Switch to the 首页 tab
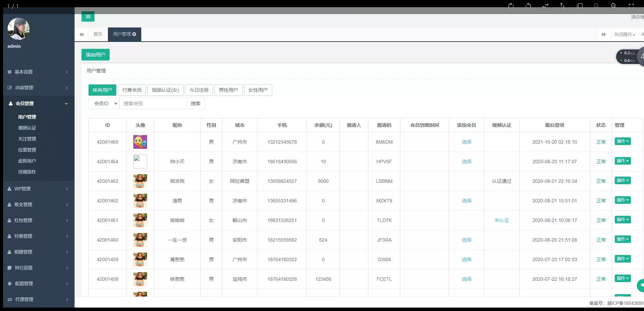 pos(98,34)
